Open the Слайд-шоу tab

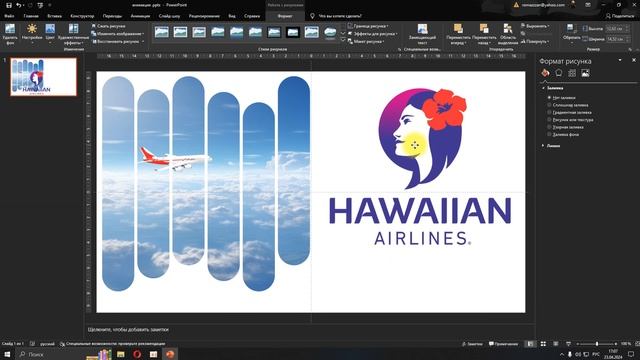point(169,16)
